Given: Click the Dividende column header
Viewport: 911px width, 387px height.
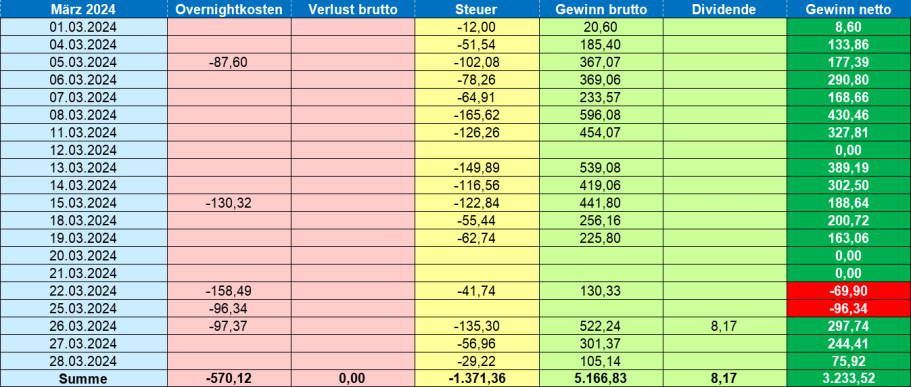Looking at the screenshot, I should pyautogui.click(x=725, y=9).
